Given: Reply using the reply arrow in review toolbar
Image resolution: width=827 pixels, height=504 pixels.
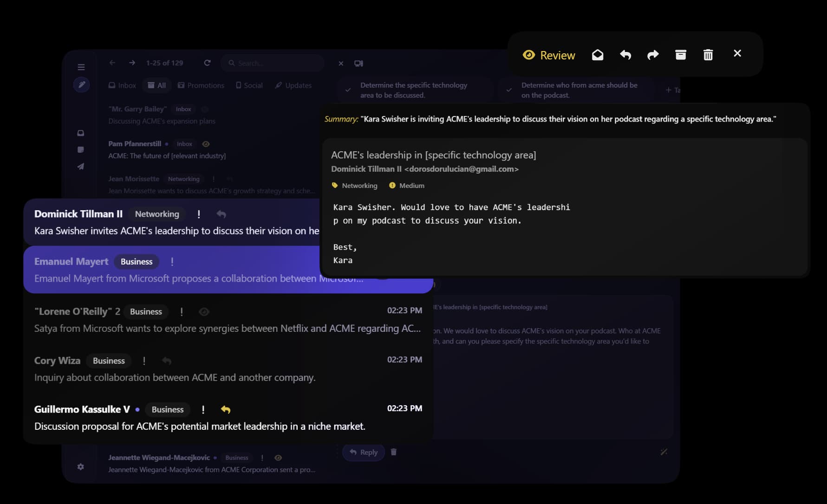Looking at the screenshot, I should [x=625, y=54].
